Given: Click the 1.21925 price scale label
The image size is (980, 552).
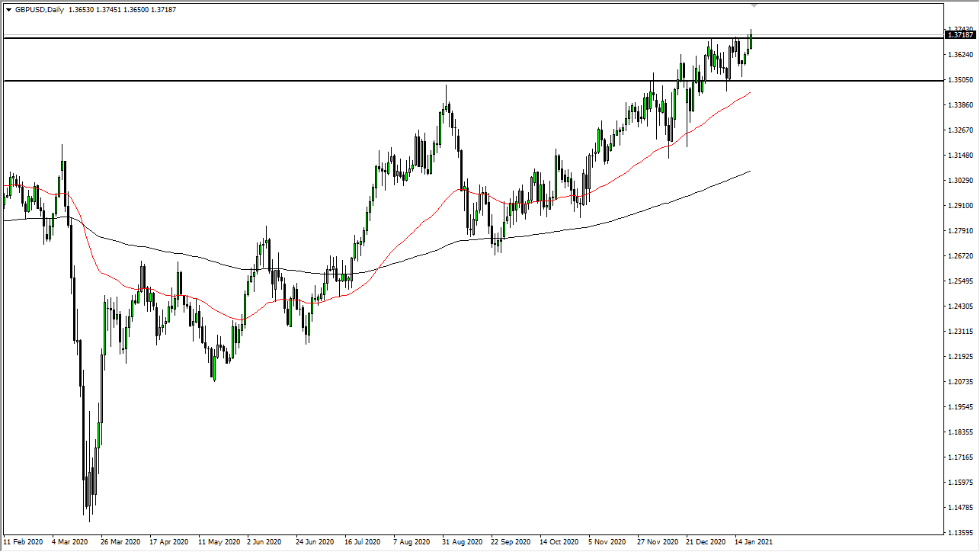Looking at the screenshot, I should (960, 357).
